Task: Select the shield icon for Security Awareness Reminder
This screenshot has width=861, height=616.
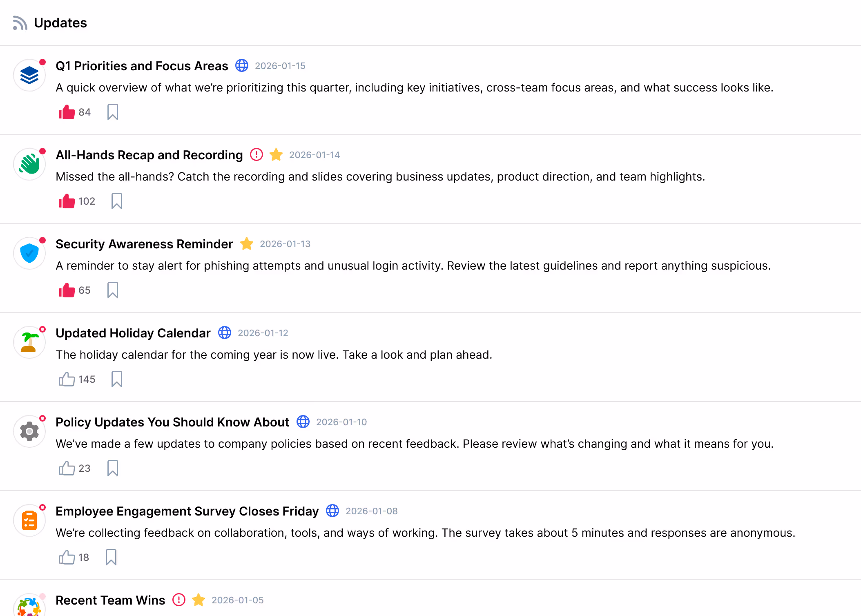Action: coord(29,253)
